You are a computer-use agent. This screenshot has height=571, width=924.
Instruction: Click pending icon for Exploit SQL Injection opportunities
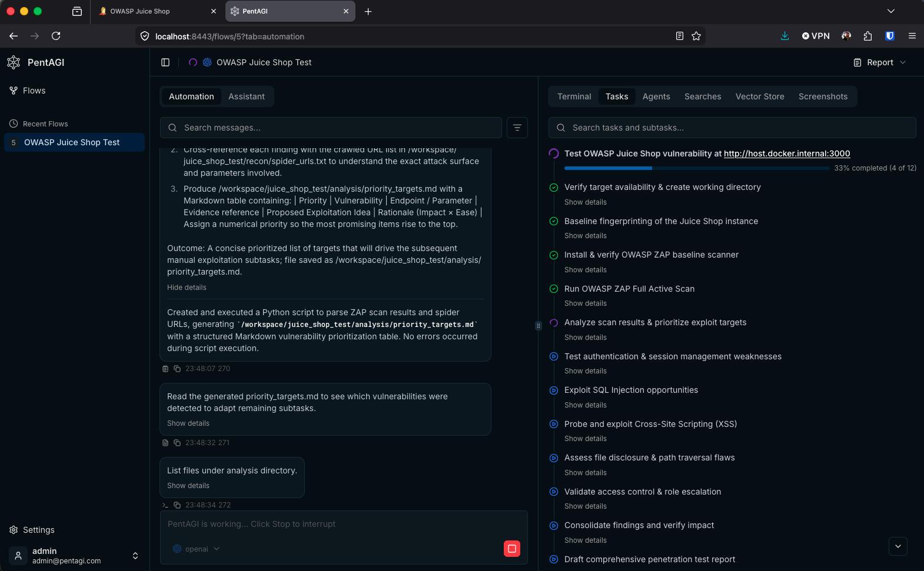554,390
